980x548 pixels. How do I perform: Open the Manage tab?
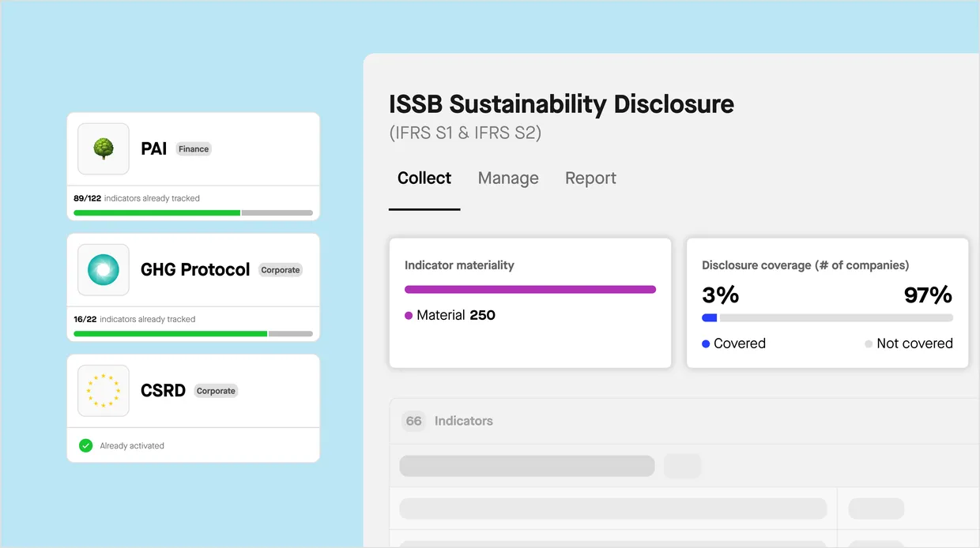point(508,178)
